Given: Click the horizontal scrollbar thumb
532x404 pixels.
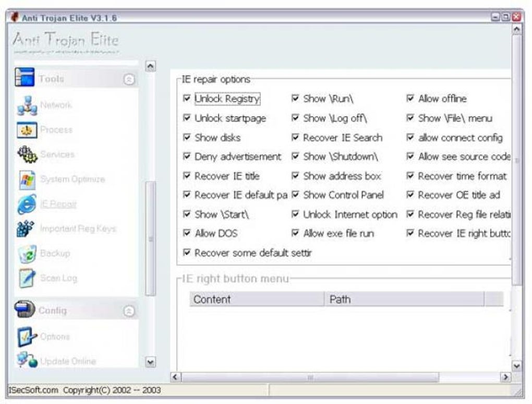Looking at the screenshot, I should (x=310, y=377).
